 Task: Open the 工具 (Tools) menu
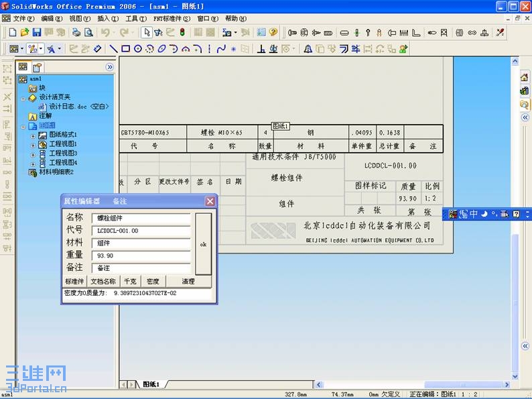[x=136, y=18]
